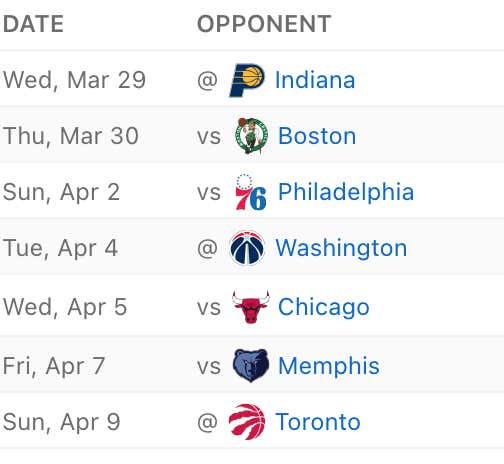Select the Sun, Apr 2 date cell
The image size is (504, 464).
click(61, 193)
